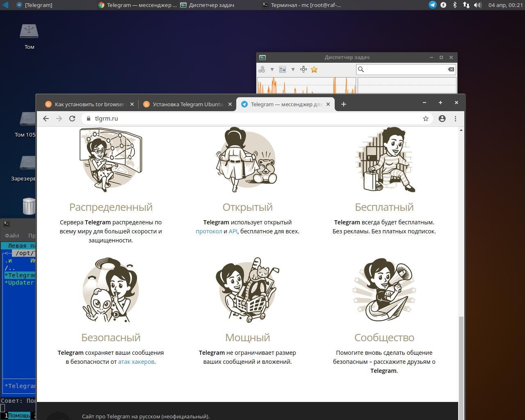Screen dimensions: 525x420
Task: Select the trash can desktop icon
Action: [x=29, y=206]
